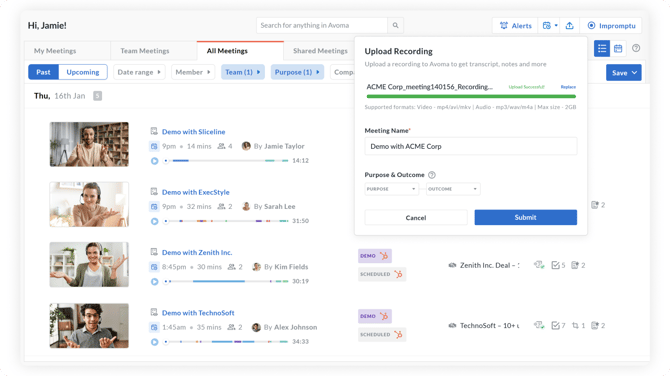The width and height of the screenshot is (670, 376).
Task: Click the upload recording icon
Action: coord(570,26)
